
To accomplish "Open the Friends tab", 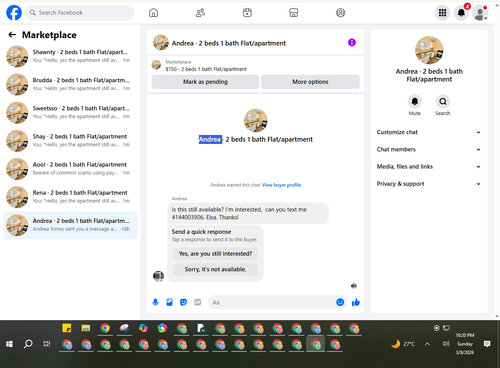I will click(x=200, y=13).
